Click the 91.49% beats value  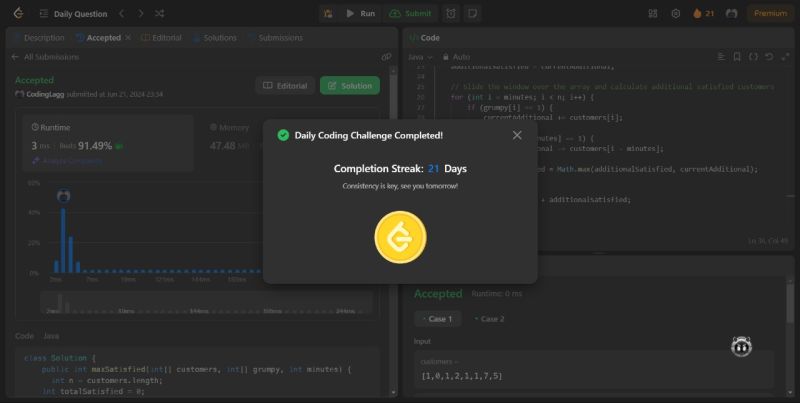click(x=94, y=146)
